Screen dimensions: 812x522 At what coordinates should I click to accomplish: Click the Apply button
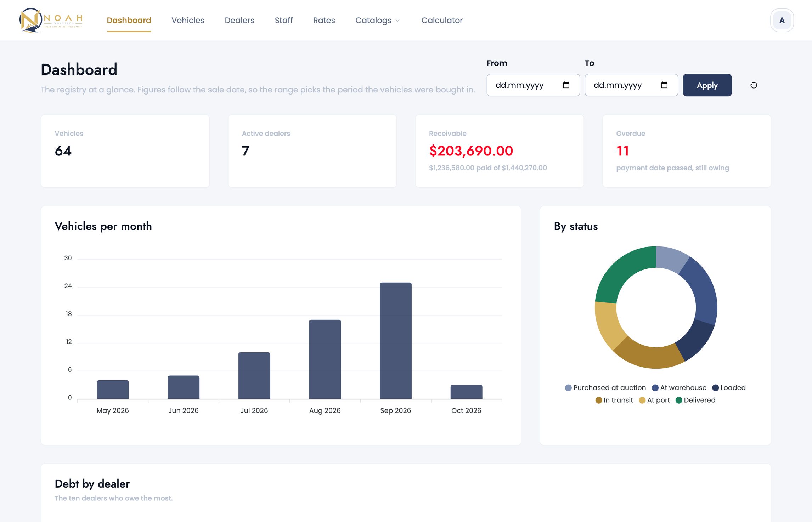click(x=707, y=85)
